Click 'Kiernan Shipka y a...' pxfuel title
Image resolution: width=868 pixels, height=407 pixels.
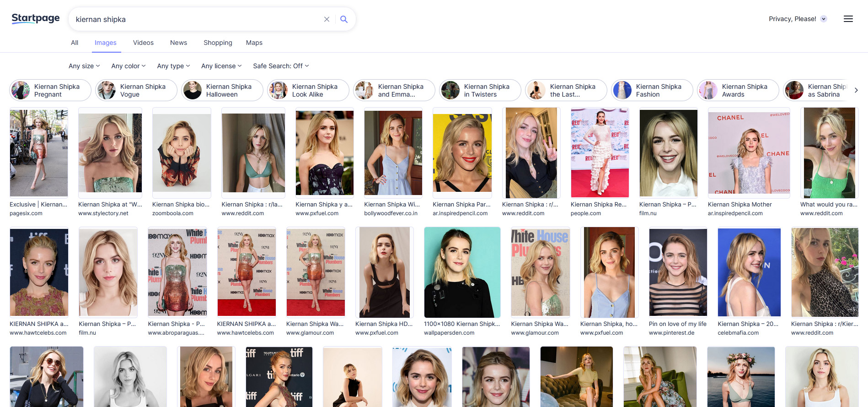point(324,204)
